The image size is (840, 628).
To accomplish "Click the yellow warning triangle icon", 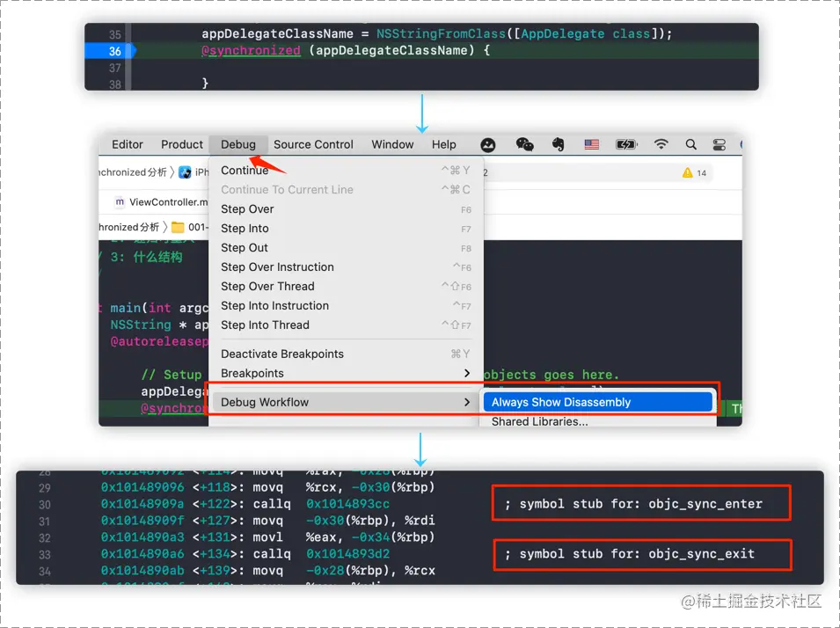I will click(687, 172).
